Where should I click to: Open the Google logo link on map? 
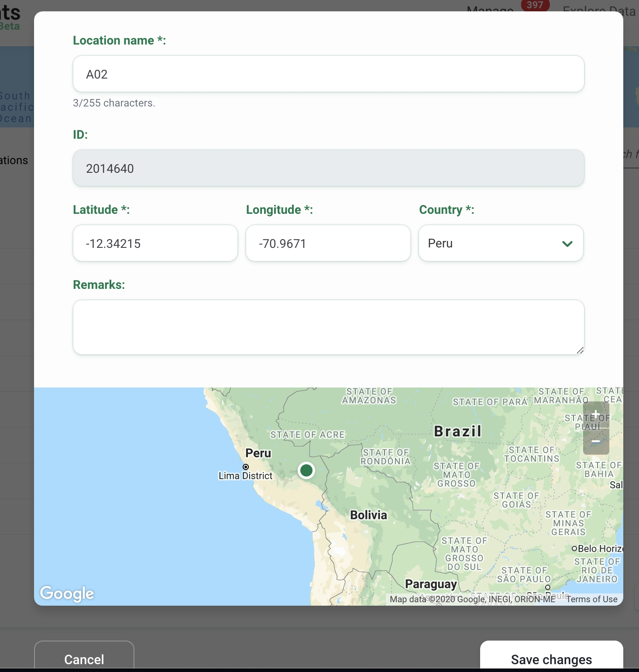click(67, 593)
